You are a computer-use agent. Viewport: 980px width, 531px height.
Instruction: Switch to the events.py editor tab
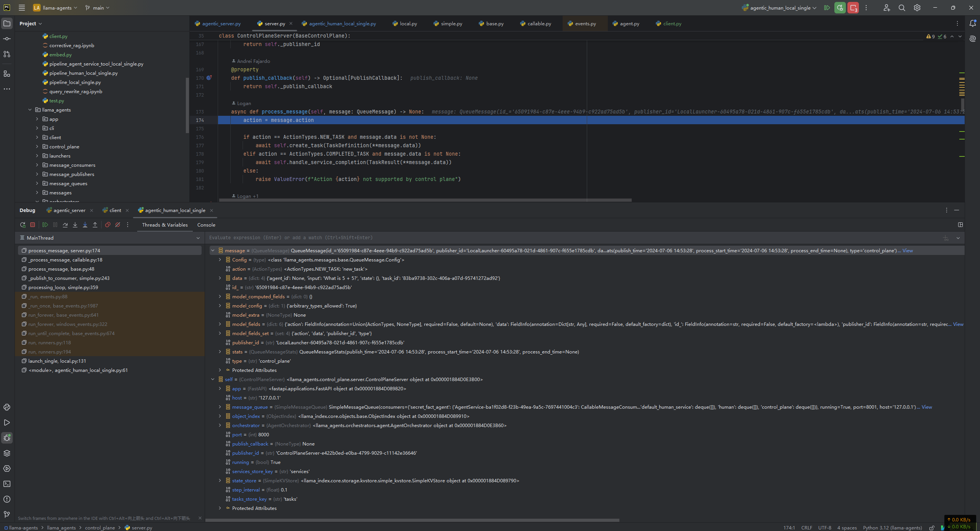[x=585, y=24]
